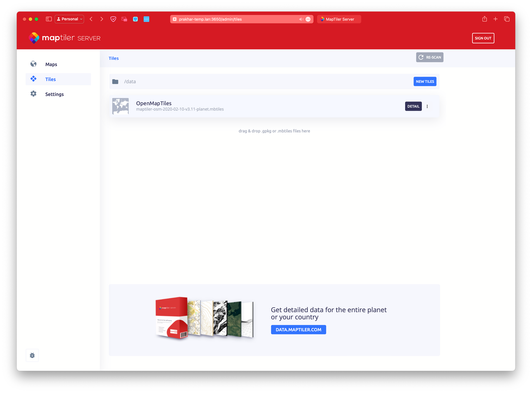Viewport: 532px width, 393px height.
Task: Click the pink screen-sharing extension icon
Action: (x=124, y=19)
